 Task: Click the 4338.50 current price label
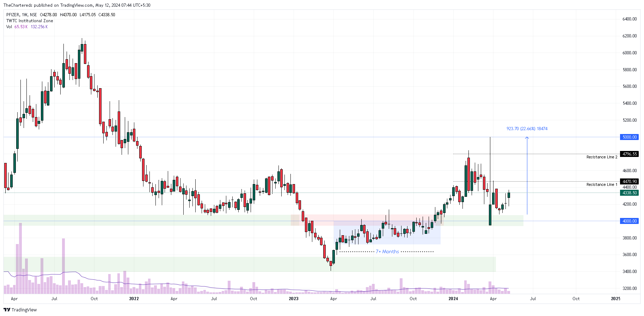pyautogui.click(x=629, y=193)
